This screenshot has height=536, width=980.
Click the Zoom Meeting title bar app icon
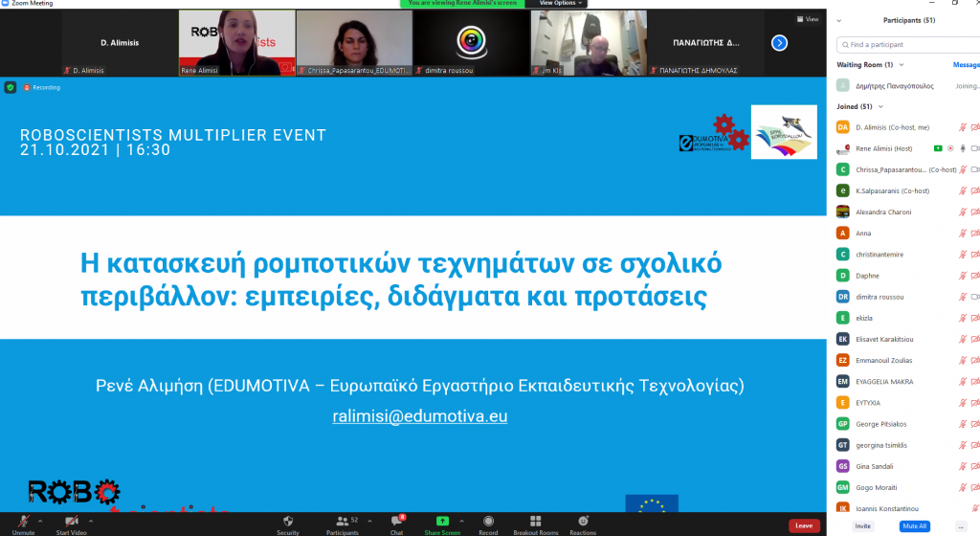coord(5,3)
